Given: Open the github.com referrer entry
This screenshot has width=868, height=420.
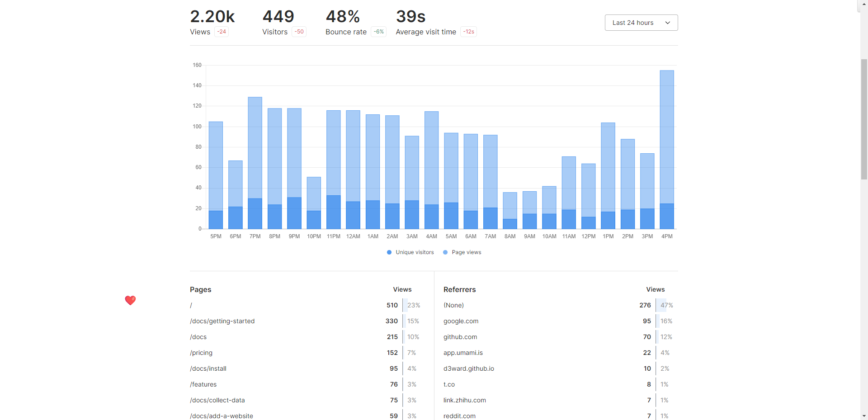Looking at the screenshot, I should point(460,337).
